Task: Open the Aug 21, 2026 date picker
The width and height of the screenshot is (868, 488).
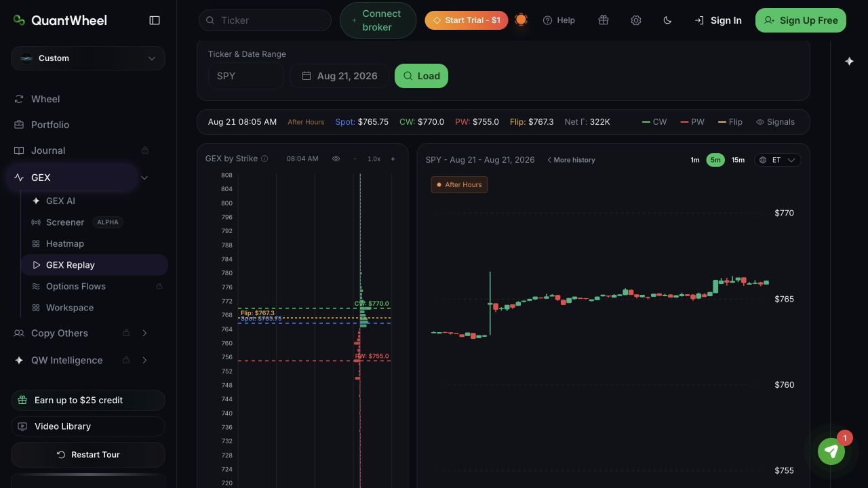Action: click(x=340, y=76)
